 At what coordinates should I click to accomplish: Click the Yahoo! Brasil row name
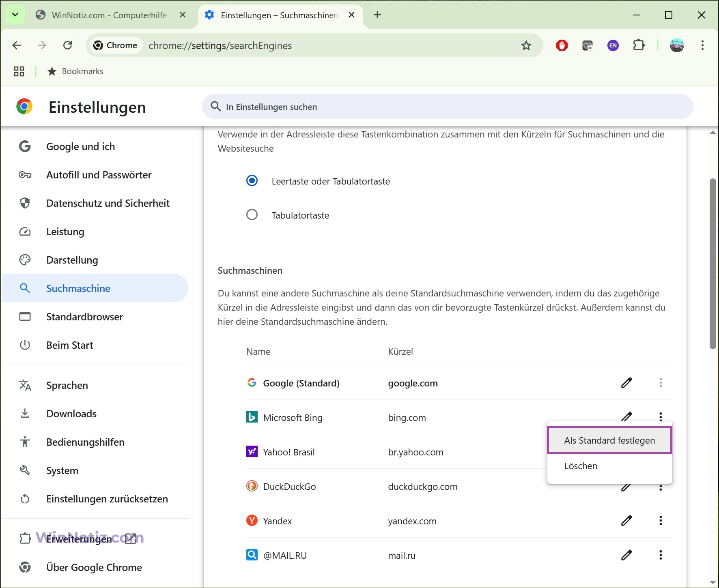[x=288, y=452]
